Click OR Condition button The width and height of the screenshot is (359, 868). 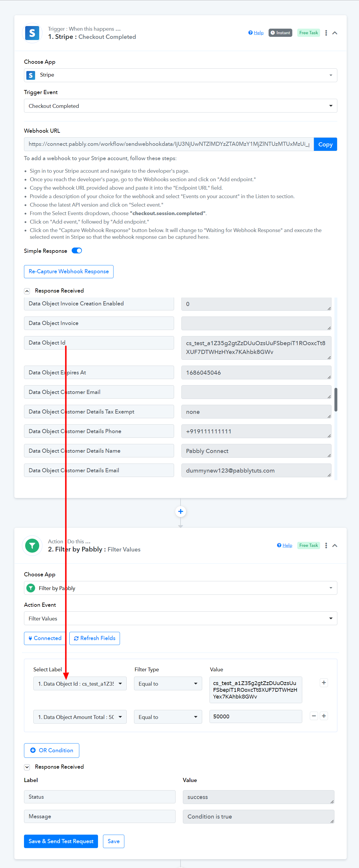pos(51,751)
